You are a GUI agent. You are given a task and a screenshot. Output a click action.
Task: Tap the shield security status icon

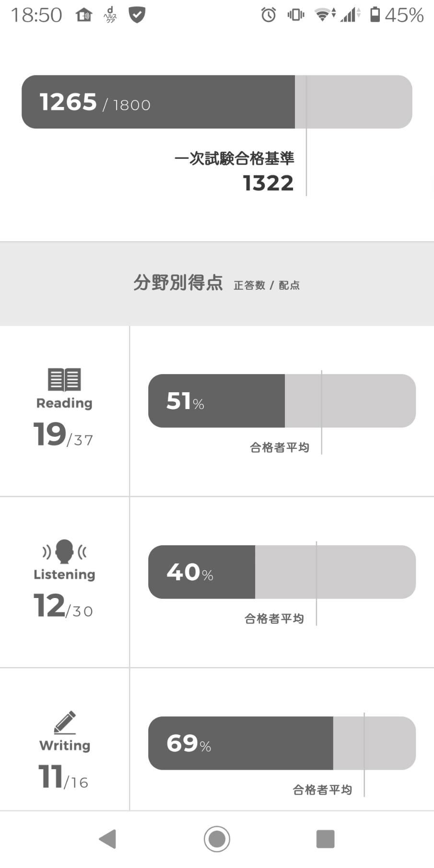coord(137,15)
